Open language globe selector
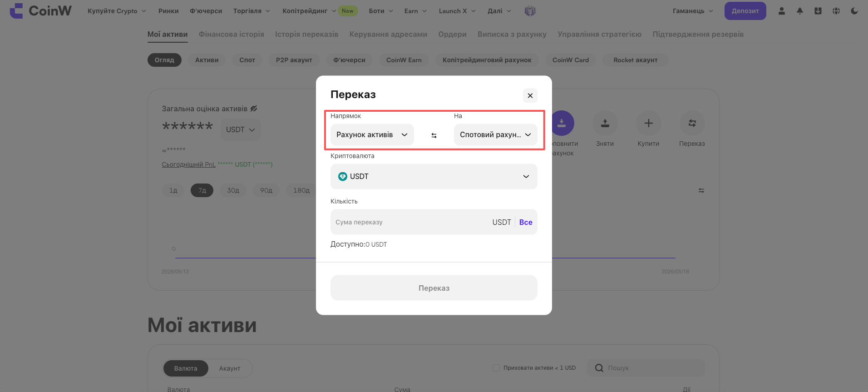 point(836,11)
